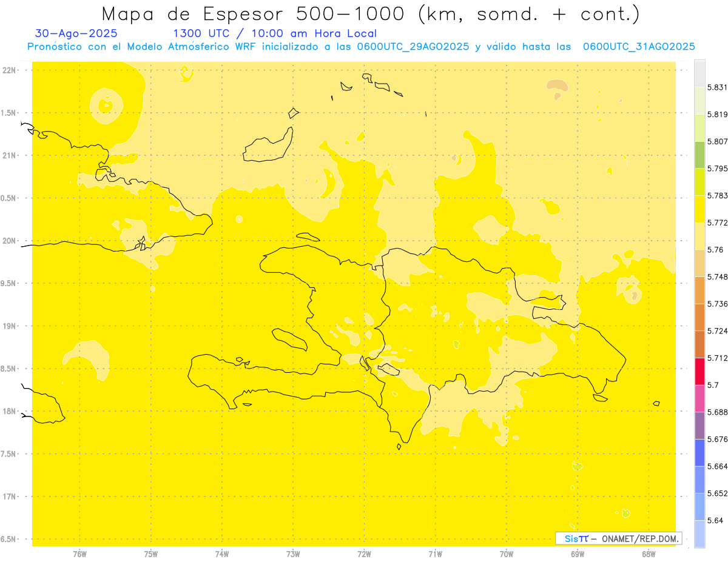
Task: Click the "5.748" colorbar value
Action: click(x=717, y=276)
